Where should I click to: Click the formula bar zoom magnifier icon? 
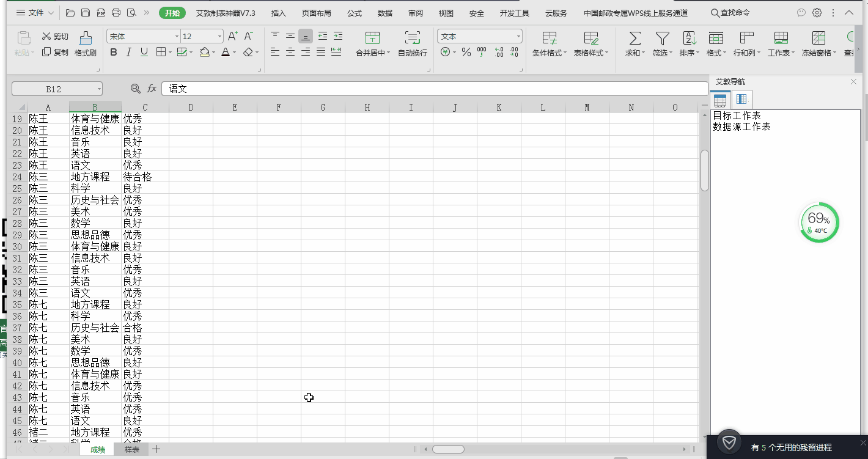coord(136,89)
